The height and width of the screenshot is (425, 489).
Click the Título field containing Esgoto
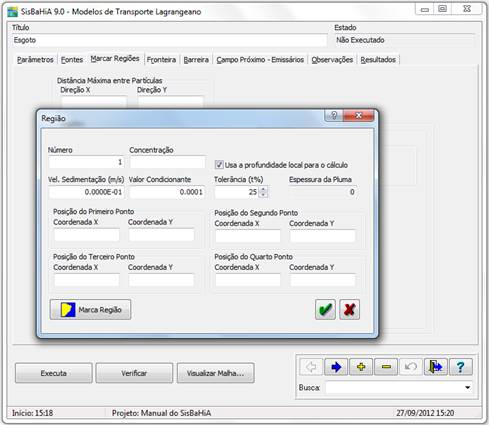pyautogui.click(x=169, y=40)
